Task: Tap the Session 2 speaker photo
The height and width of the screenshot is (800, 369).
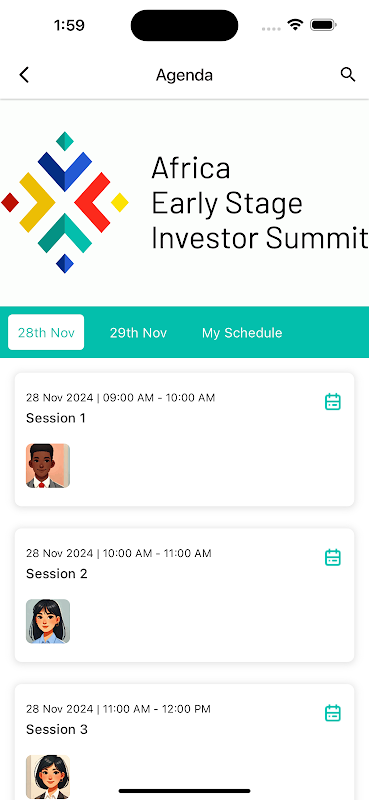Action: 48,621
